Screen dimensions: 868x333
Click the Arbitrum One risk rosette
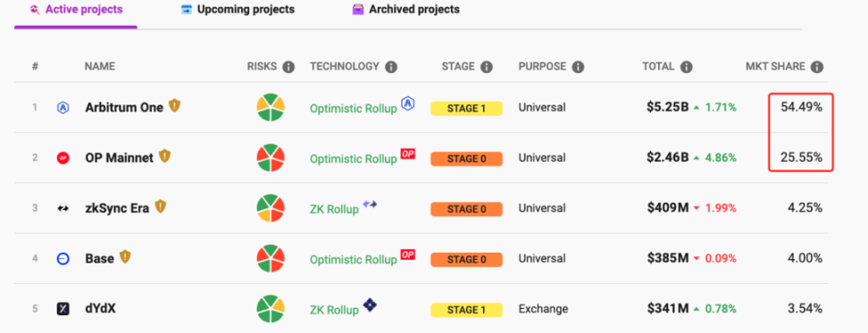click(x=271, y=107)
